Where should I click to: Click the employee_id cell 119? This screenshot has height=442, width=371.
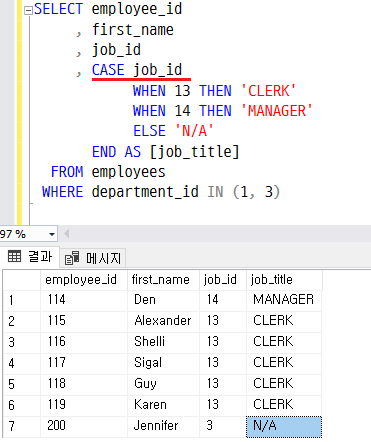coord(84,405)
